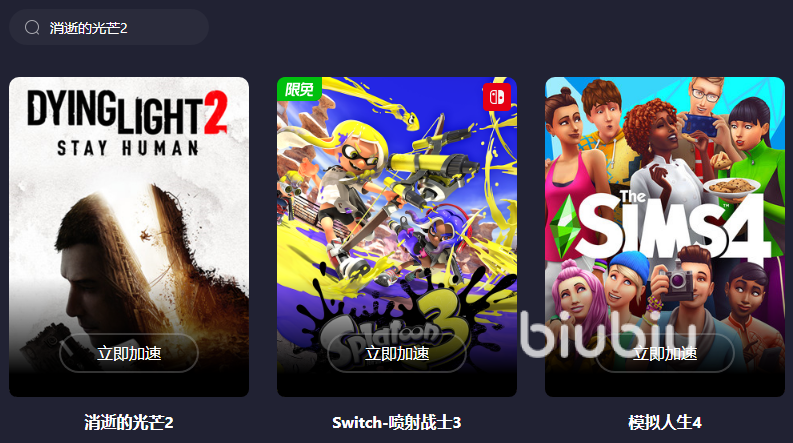
Task: Open the 消逝的光芒2 title link
Action: tap(129, 422)
